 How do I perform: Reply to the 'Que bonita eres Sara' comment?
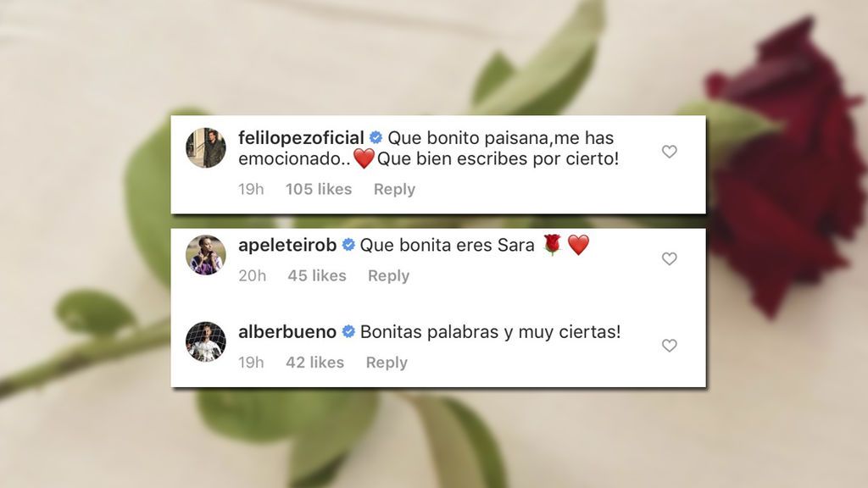pyautogui.click(x=388, y=276)
